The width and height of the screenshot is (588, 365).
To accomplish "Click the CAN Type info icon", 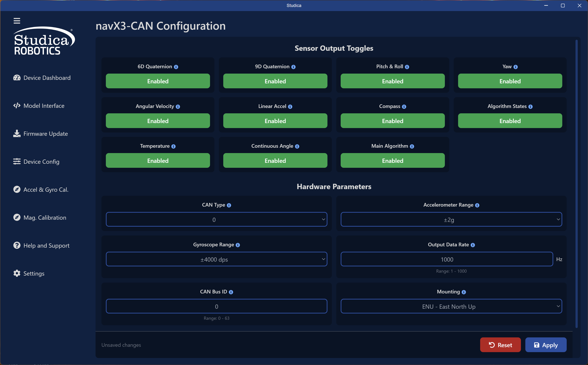I will [229, 205].
